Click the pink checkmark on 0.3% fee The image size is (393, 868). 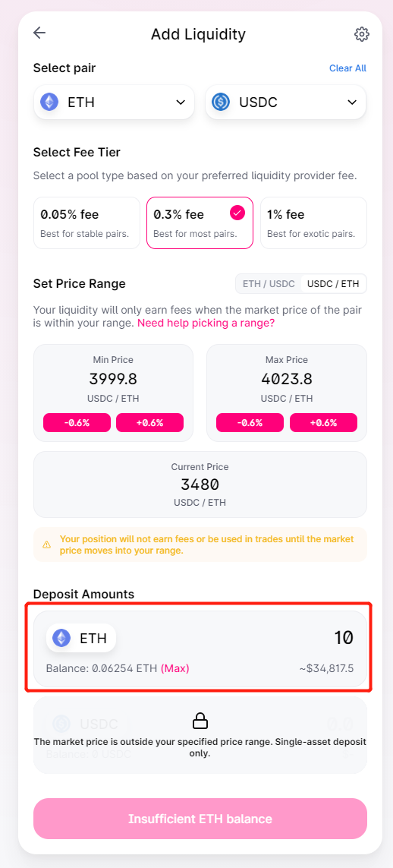tap(237, 213)
